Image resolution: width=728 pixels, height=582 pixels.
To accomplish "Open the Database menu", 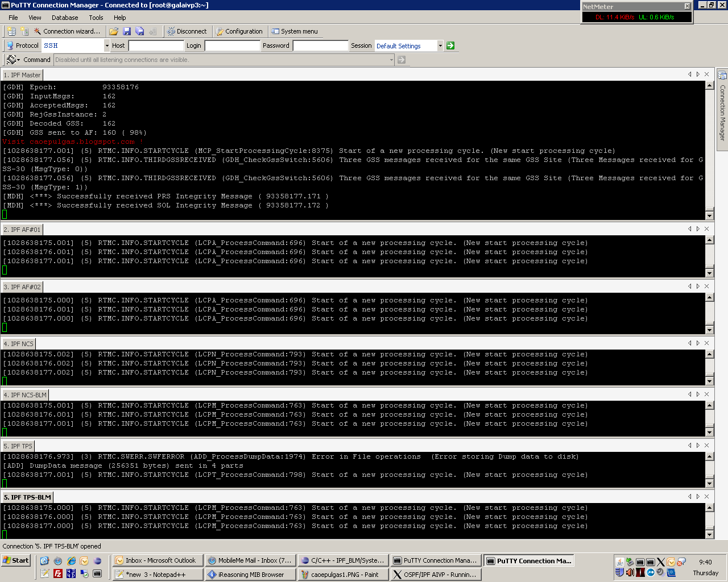I will tap(65, 18).
